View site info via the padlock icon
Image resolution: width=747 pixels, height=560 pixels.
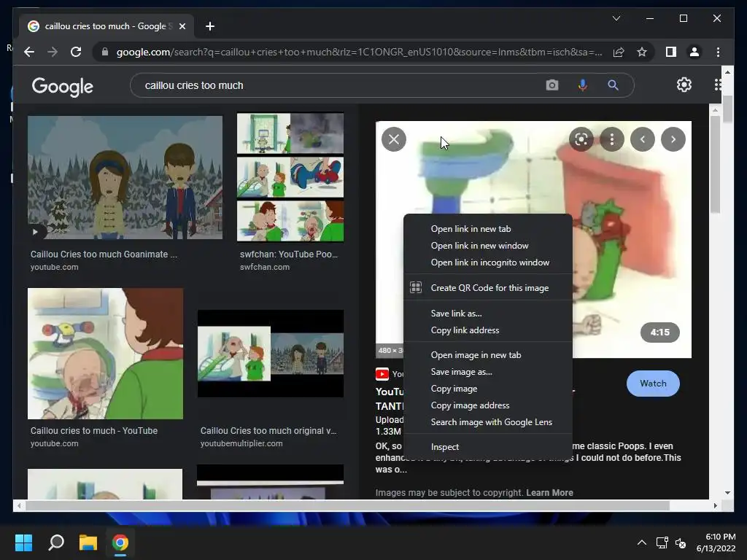click(105, 52)
